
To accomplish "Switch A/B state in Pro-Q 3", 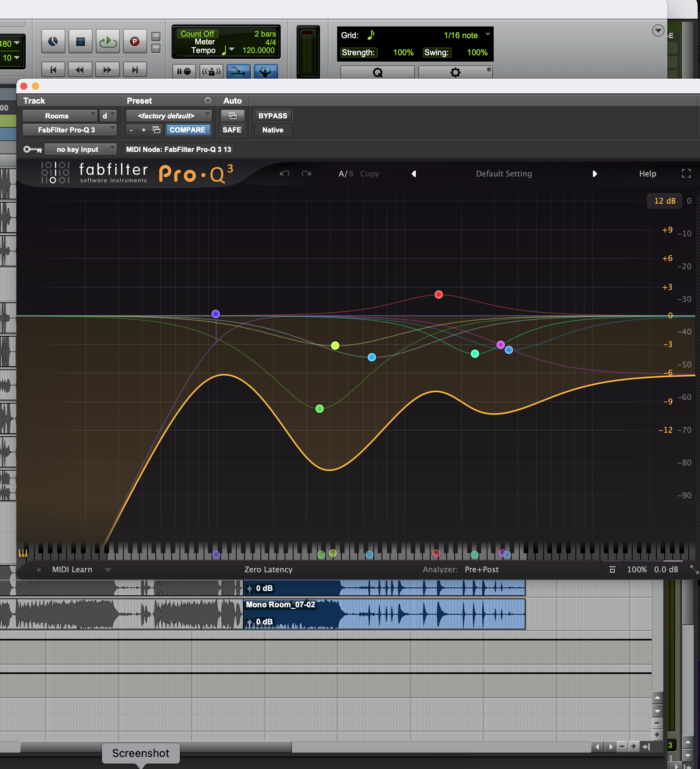I will click(346, 174).
